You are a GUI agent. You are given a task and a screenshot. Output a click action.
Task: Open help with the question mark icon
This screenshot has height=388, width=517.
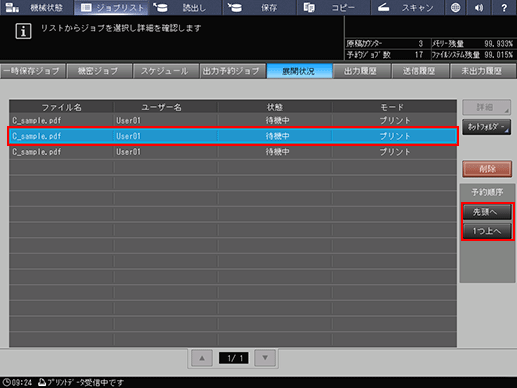pos(504,7)
